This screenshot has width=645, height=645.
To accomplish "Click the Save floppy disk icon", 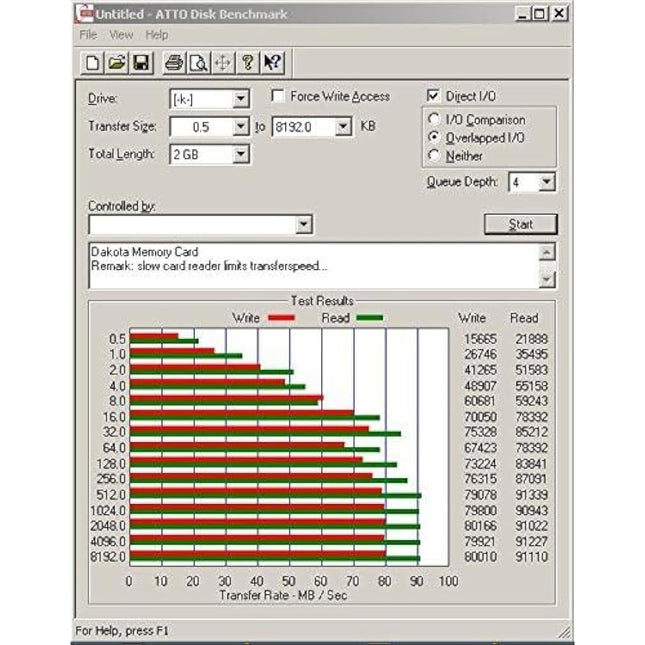I will click(x=140, y=63).
